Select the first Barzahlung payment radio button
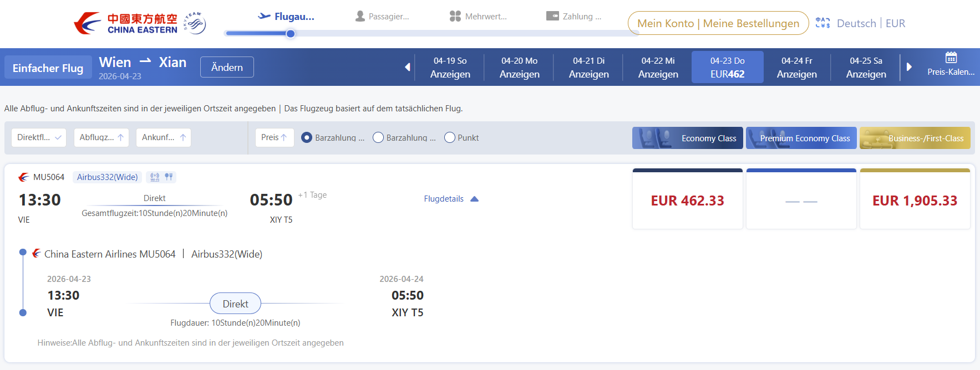The width and height of the screenshot is (980, 370). click(307, 137)
